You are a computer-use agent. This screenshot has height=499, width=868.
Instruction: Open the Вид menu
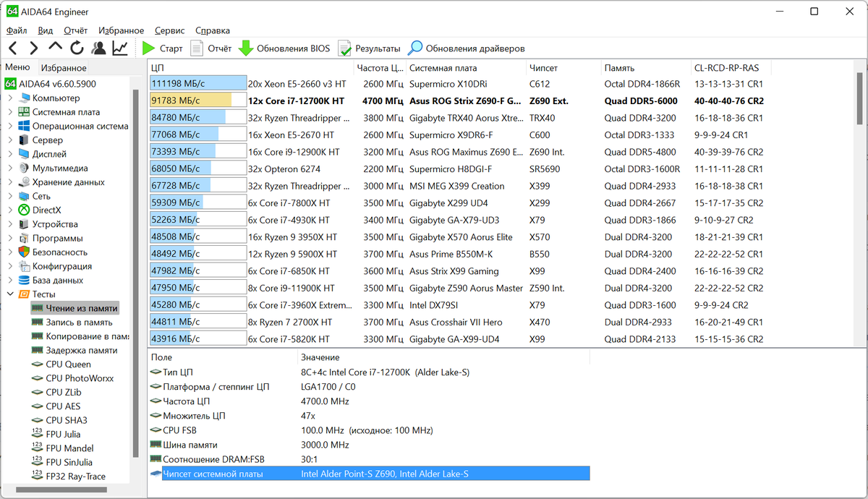point(46,30)
